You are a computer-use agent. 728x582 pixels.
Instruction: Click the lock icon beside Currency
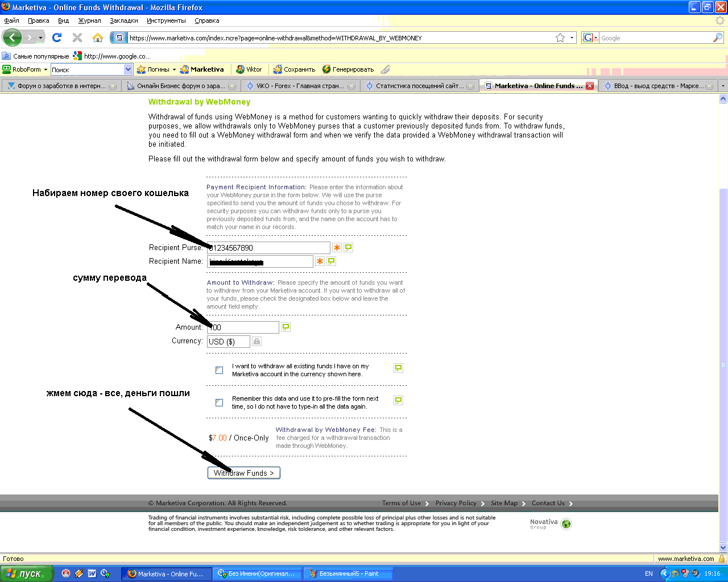[x=257, y=341]
